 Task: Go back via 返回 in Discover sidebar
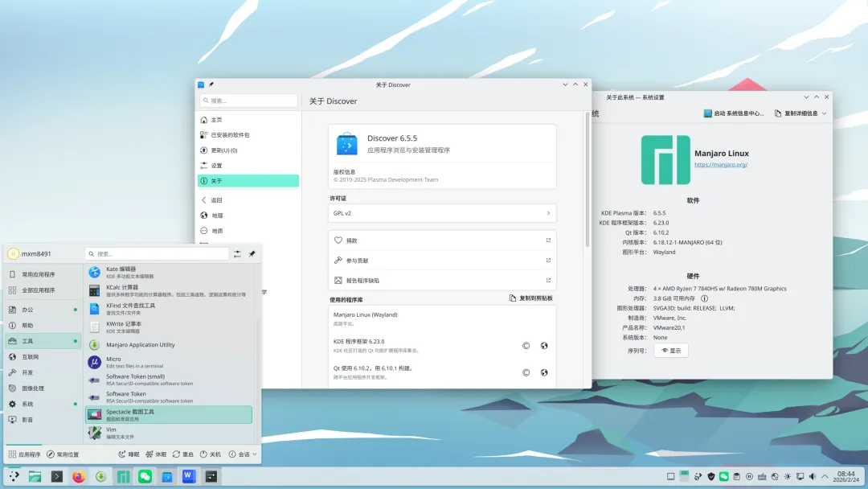[248, 200]
